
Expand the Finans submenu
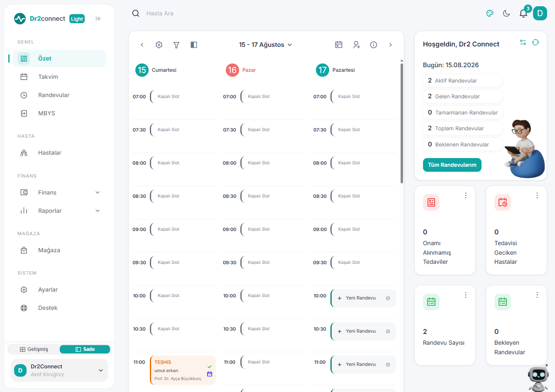click(x=59, y=192)
